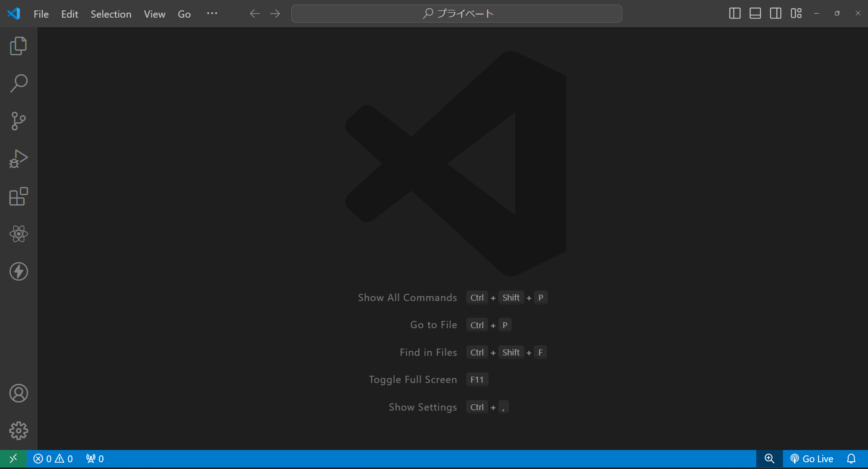The image size is (868, 469).
Task: Open the Explorer view in the activity bar
Action: [x=18, y=45]
